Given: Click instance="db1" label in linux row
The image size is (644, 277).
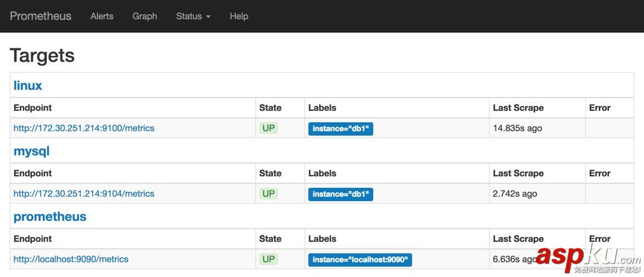Looking at the screenshot, I should tap(341, 129).
